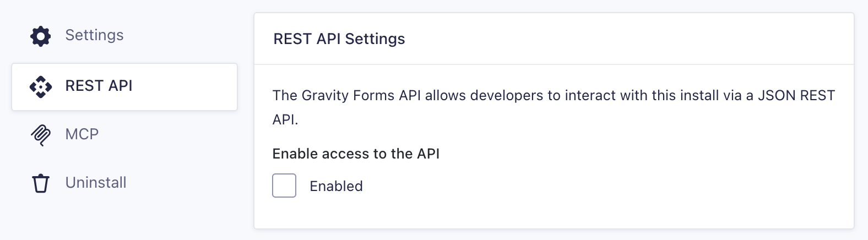Image resolution: width=868 pixels, height=240 pixels.
Task: Select the MCP text label
Action: click(82, 134)
